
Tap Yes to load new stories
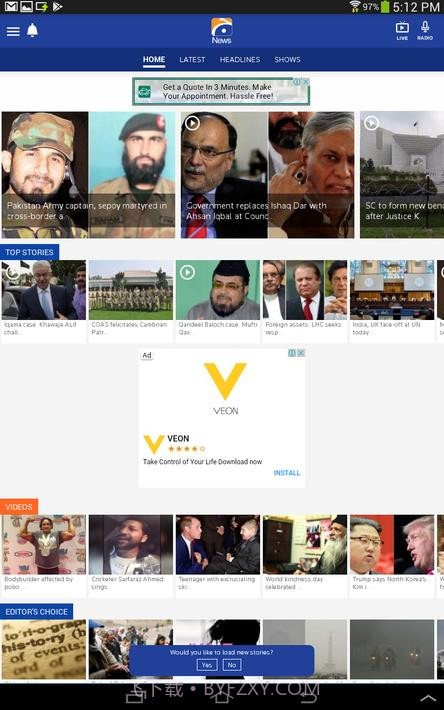[x=207, y=665]
